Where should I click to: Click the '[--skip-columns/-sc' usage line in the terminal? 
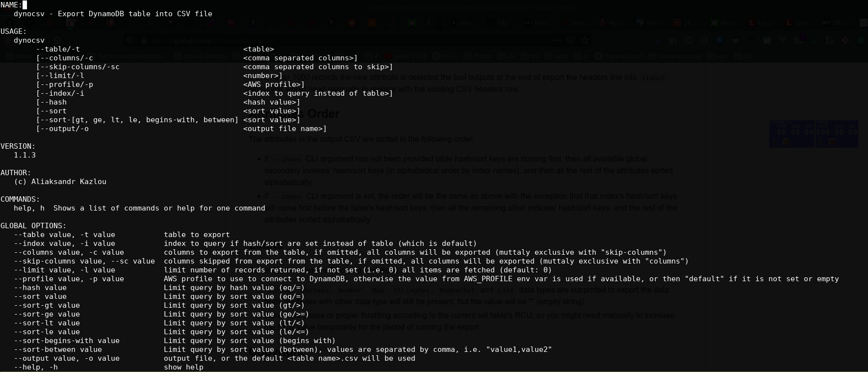coord(77,67)
